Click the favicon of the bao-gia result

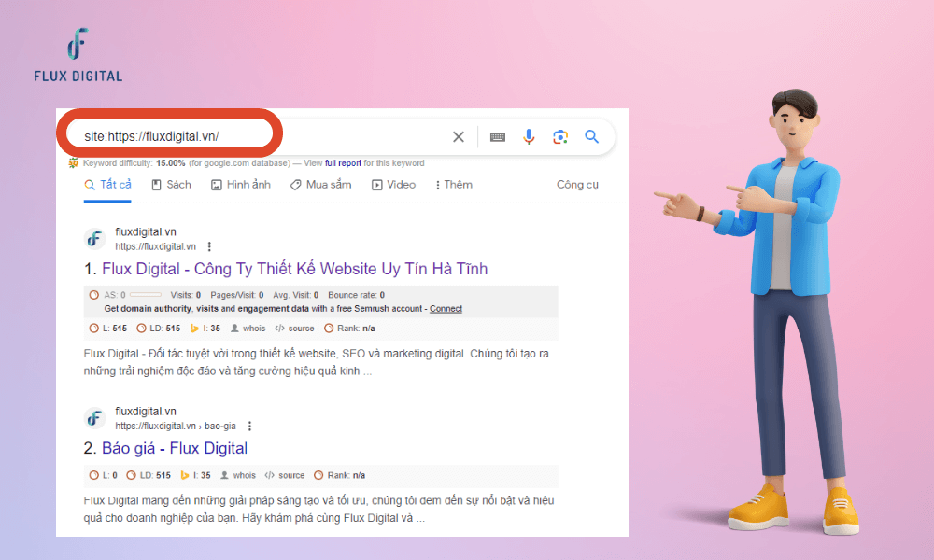94,418
